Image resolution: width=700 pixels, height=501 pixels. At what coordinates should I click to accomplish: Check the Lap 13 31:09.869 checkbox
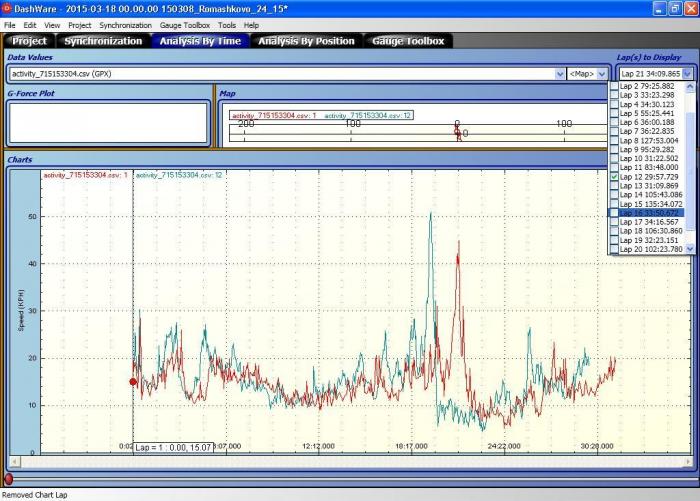[x=614, y=186]
